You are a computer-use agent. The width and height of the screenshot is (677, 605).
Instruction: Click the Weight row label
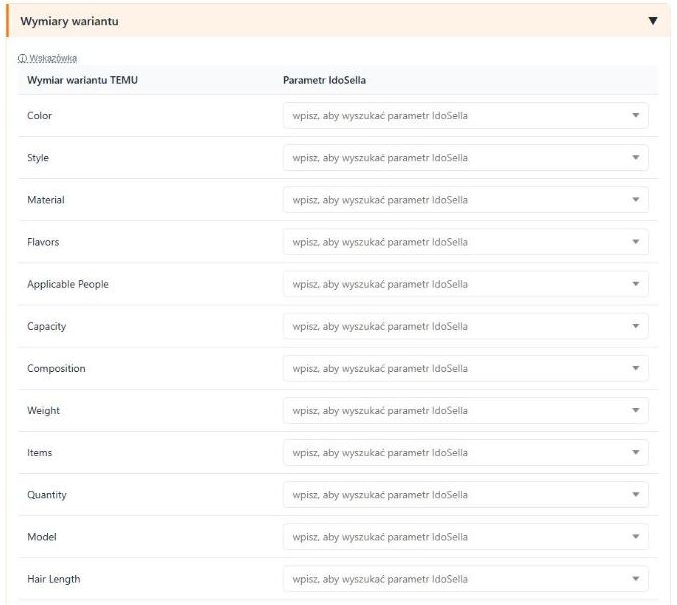[43, 411]
